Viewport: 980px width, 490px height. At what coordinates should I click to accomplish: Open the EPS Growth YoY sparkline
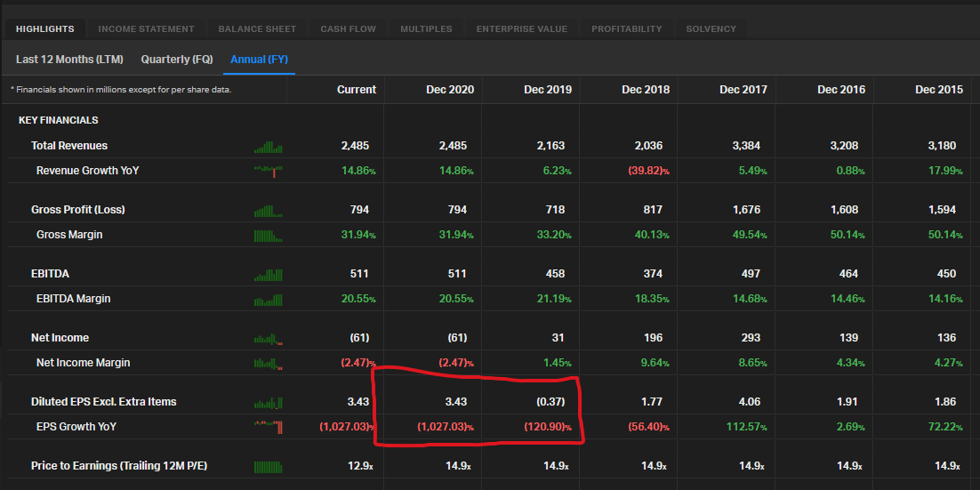coord(268,427)
